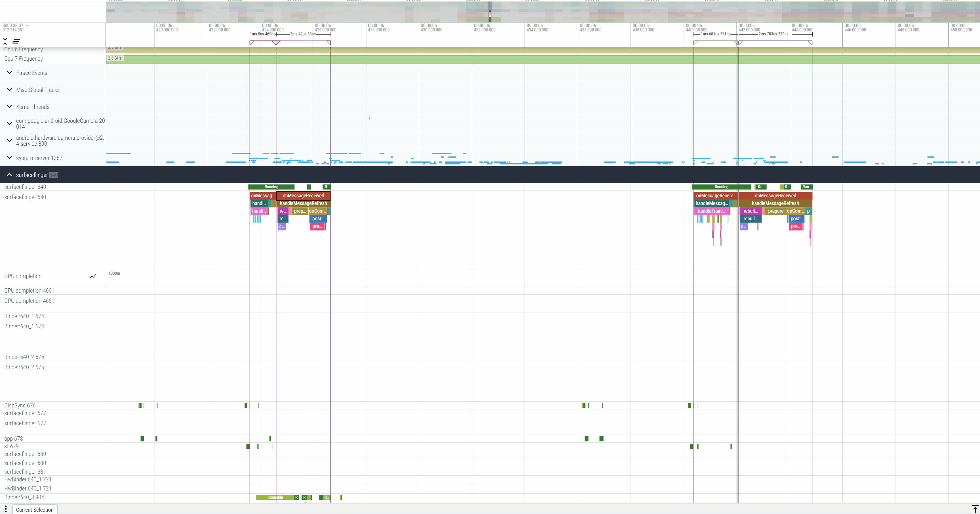Select the outlined onMessageReceived slice near 424ms
980x514 pixels.
tap(303, 196)
